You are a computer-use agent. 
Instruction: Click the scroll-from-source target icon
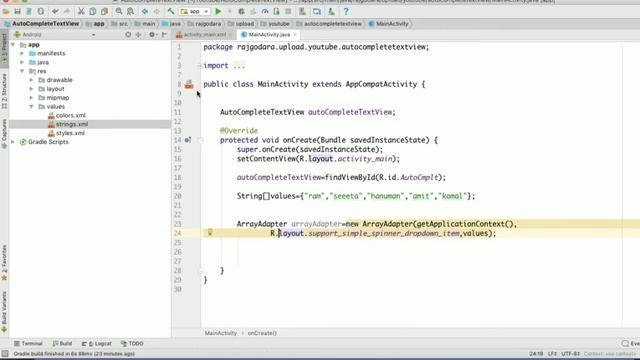[128, 35]
